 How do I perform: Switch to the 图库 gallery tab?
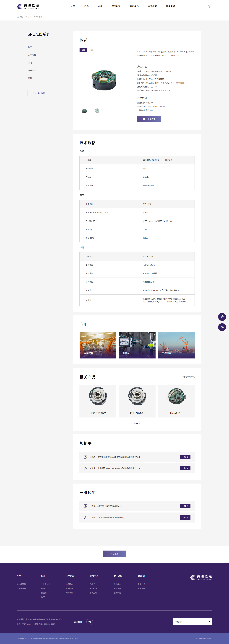(83, 50)
